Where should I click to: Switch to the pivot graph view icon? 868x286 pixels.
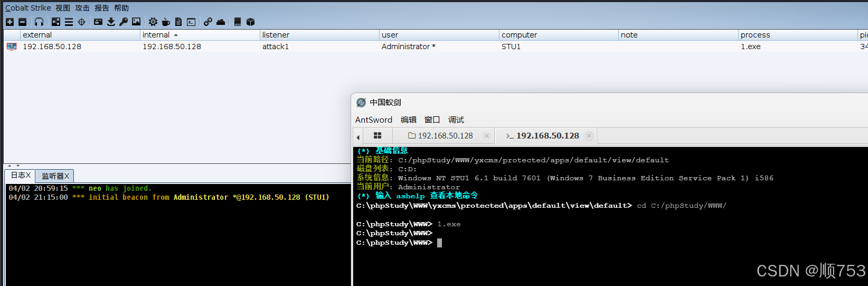point(56,22)
